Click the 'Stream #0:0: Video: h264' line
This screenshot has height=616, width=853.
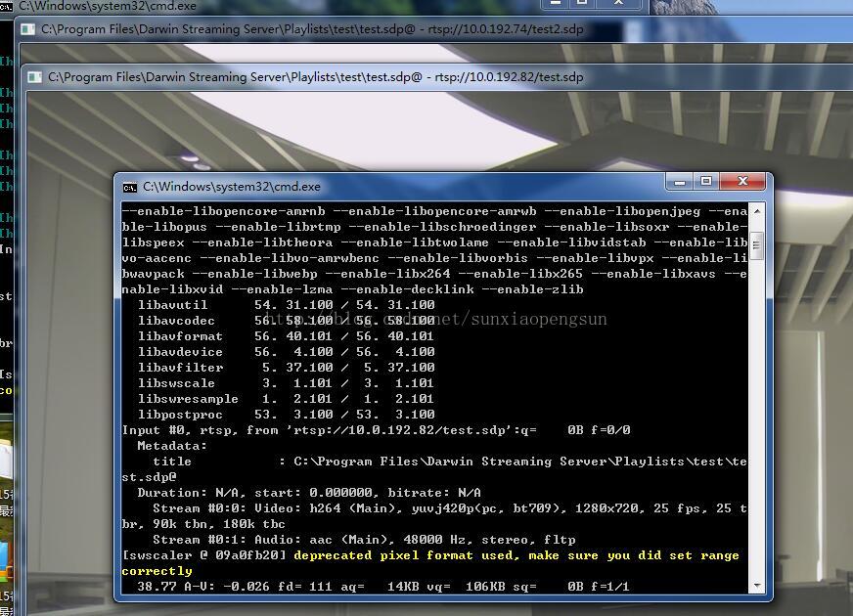pos(434,516)
